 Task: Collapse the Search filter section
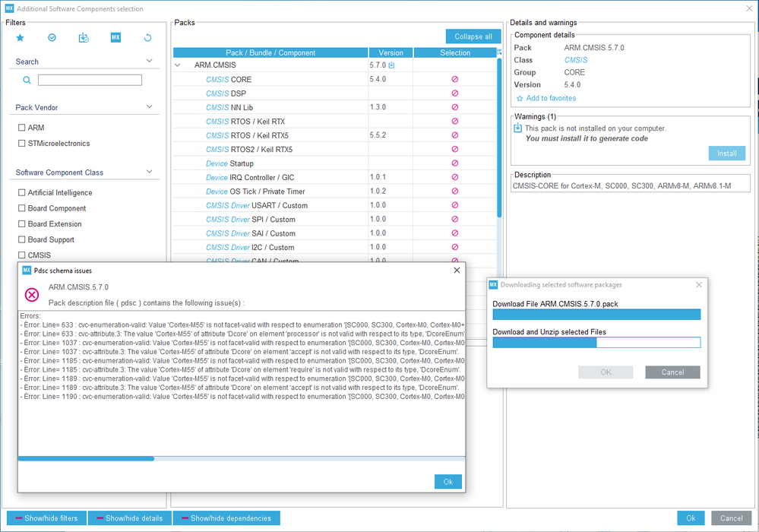coord(150,61)
